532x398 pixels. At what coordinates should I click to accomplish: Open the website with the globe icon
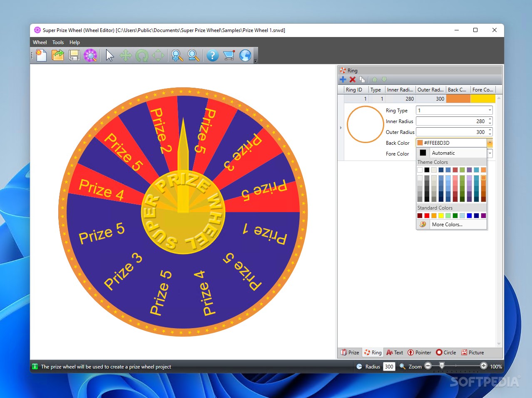[x=245, y=55]
